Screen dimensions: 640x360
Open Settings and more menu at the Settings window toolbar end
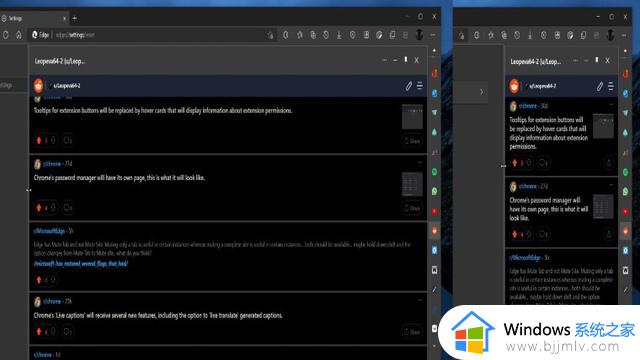point(433,35)
